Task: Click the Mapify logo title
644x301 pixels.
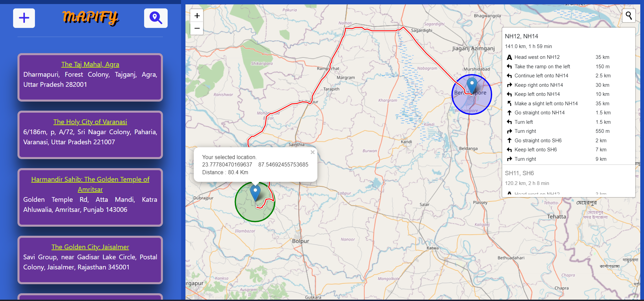Action: click(x=90, y=17)
